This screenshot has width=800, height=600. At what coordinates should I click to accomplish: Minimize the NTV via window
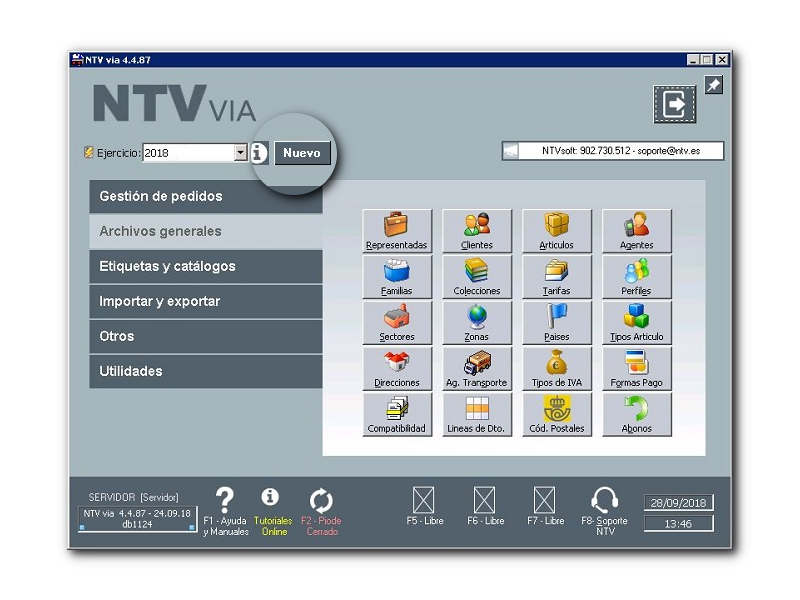pyautogui.click(x=692, y=60)
